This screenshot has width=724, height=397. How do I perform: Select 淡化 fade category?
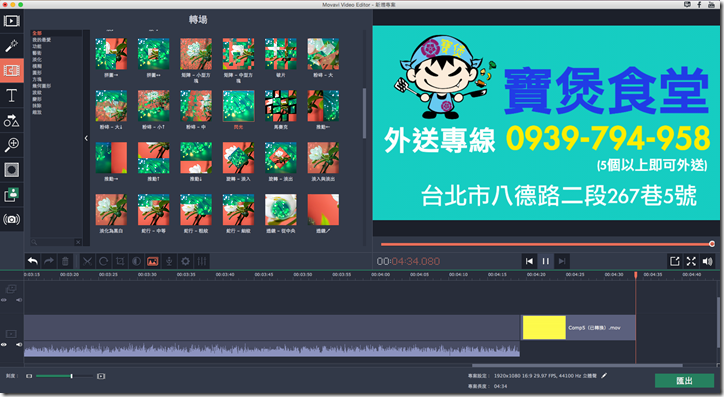click(x=37, y=60)
